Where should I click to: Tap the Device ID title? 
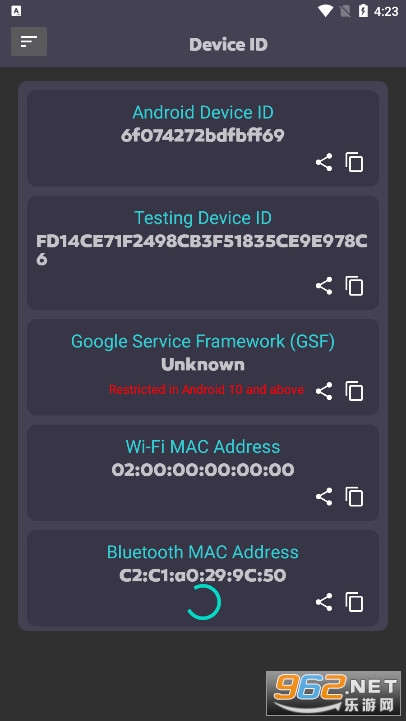229,45
